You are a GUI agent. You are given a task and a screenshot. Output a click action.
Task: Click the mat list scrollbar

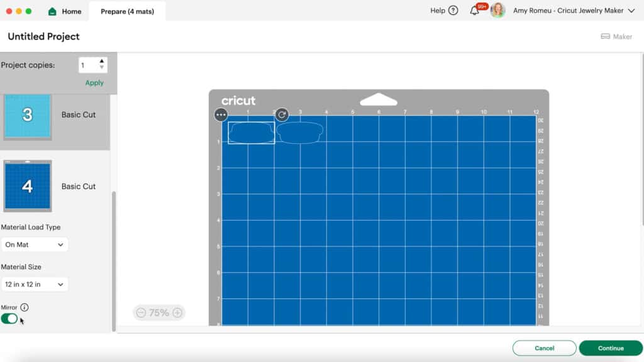(x=114, y=261)
